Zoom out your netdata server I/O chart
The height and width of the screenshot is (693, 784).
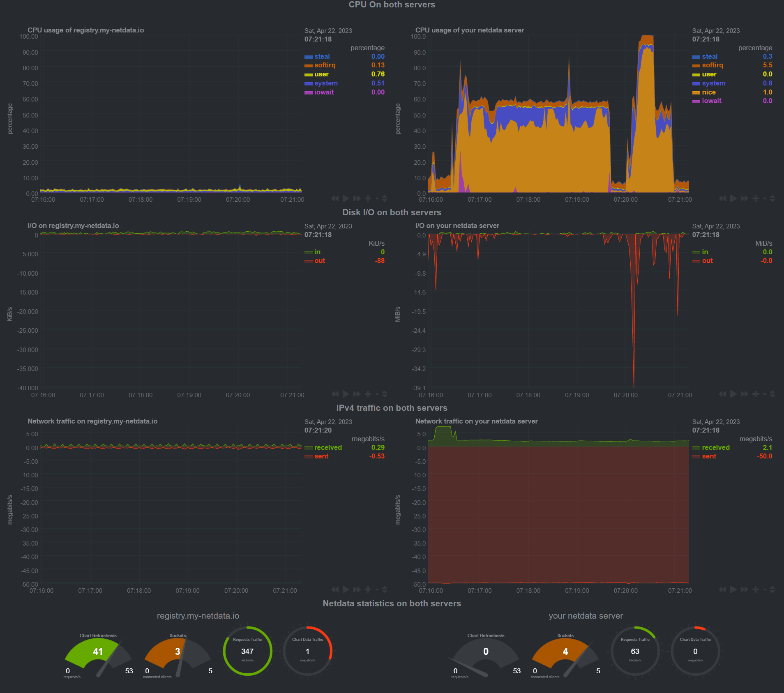(765, 394)
